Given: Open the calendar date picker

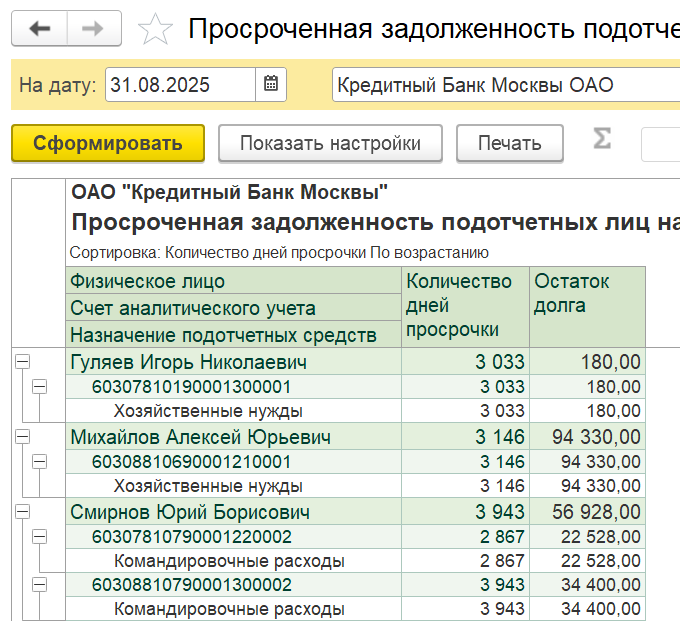Looking at the screenshot, I should tap(271, 85).
